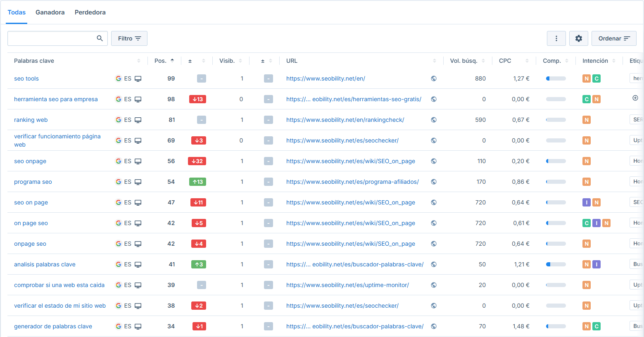Click globe icon in 'programa seo' row

coord(434,182)
